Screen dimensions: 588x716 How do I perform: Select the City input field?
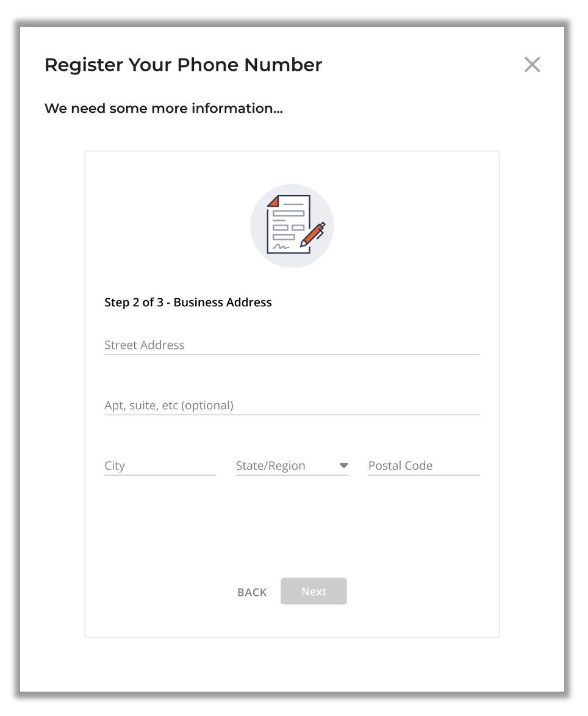(x=160, y=466)
